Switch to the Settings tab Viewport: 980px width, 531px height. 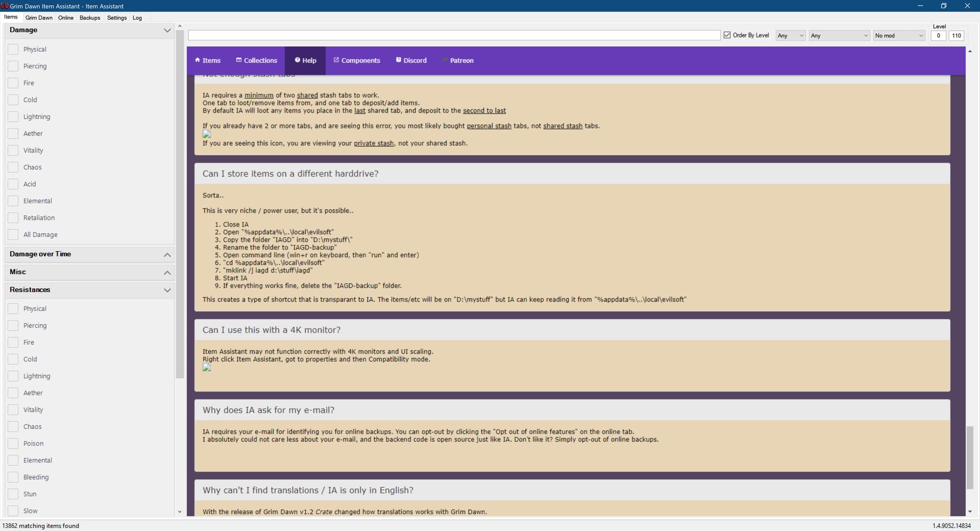tap(116, 18)
